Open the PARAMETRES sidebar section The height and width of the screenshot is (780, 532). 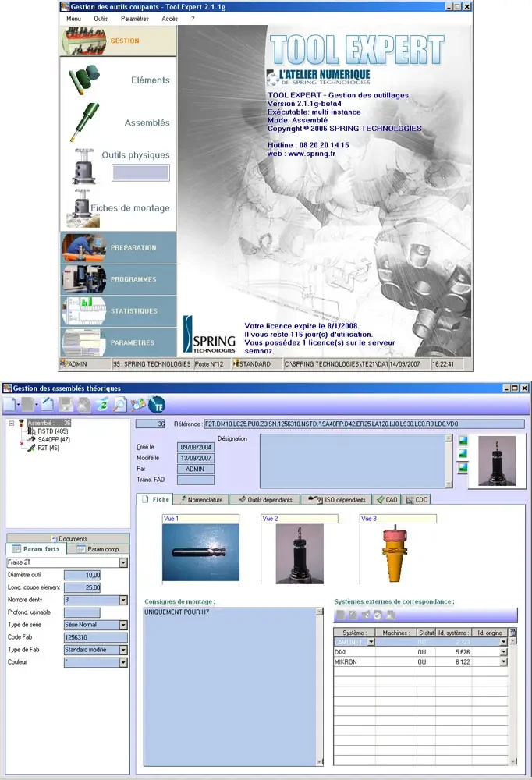[x=119, y=342]
